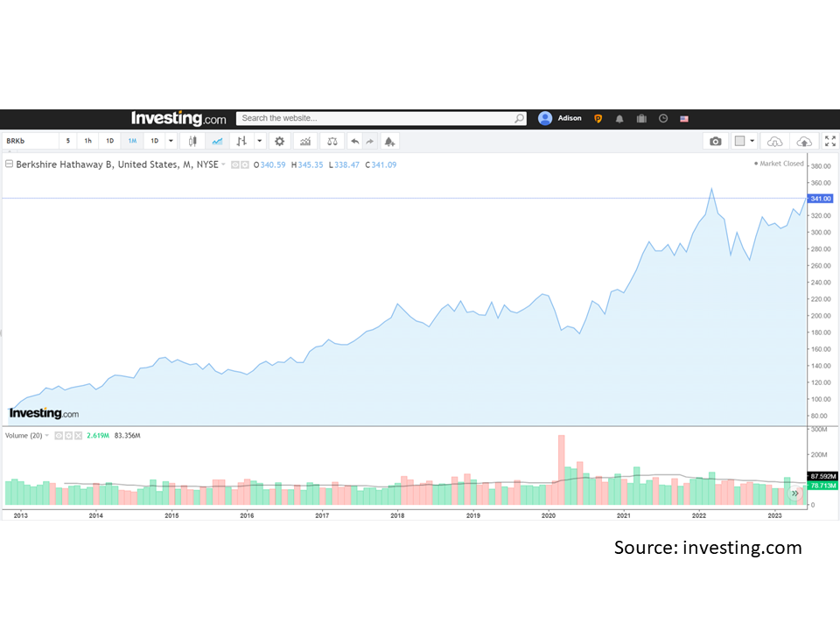Collapse the Berkshire Hathaway B legend

pyautogui.click(x=9, y=164)
